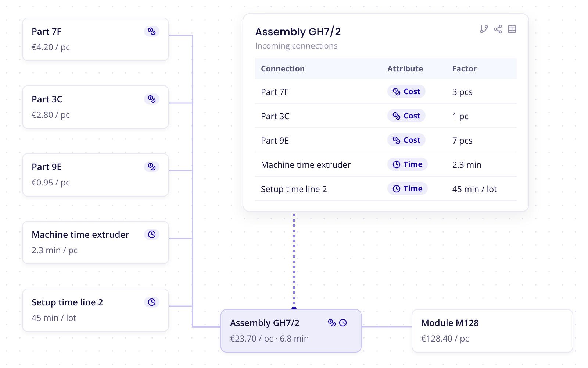
Task: Click 'Setup time line 2' table row name
Action: click(294, 189)
